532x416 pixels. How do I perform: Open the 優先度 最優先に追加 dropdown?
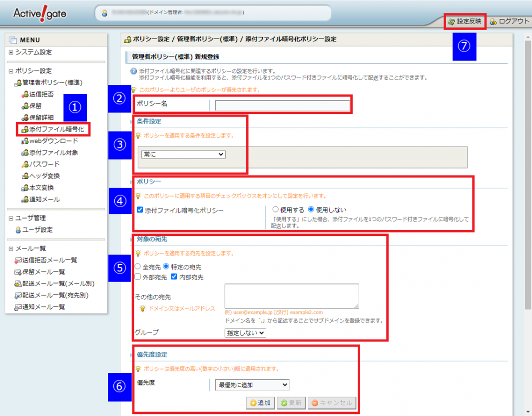coord(251,384)
